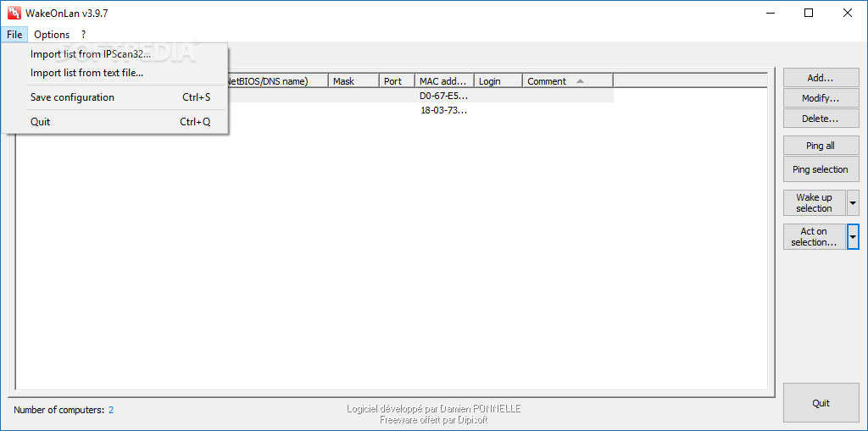This screenshot has width=868, height=431.
Task: Select Quit in the File menu
Action: click(114, 122)
